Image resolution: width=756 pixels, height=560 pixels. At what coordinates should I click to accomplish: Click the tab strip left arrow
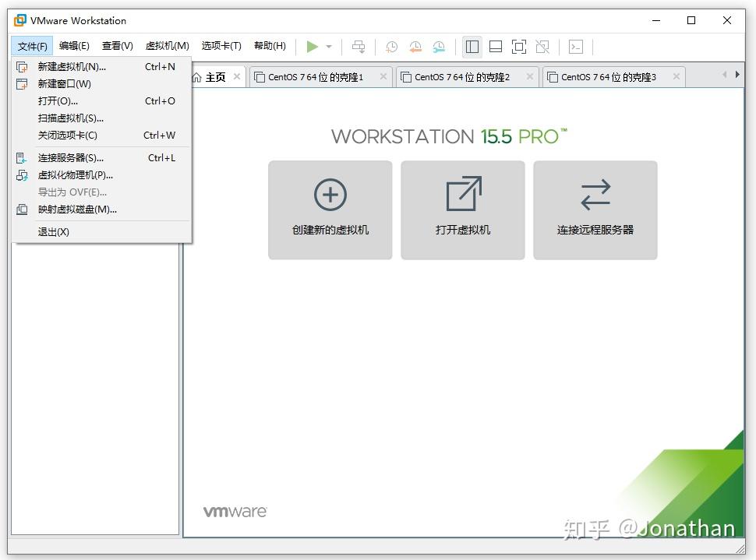click(725, 74)
